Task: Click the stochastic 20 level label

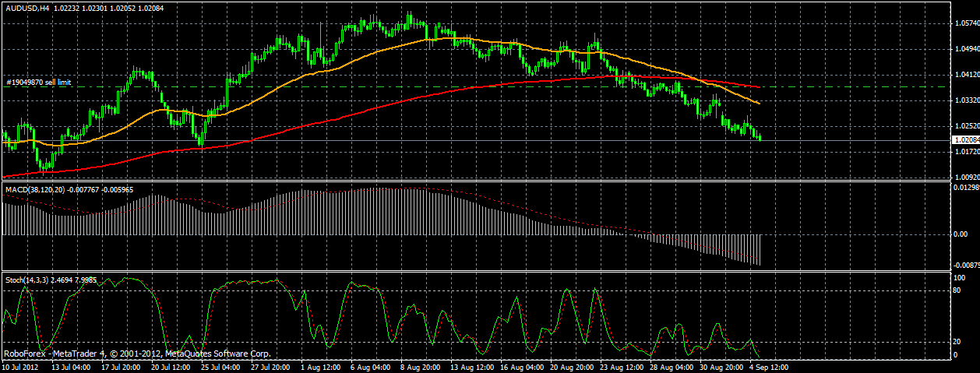Action: click(x=957, y=342)
